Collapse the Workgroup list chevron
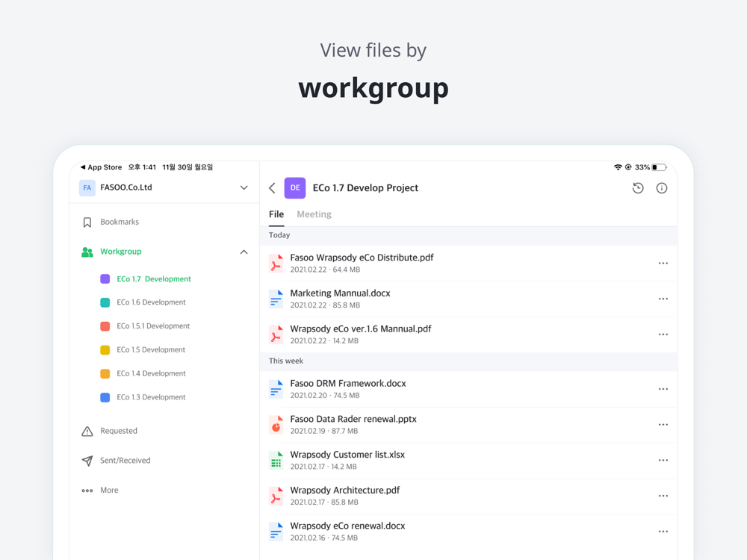 point(244,252)
